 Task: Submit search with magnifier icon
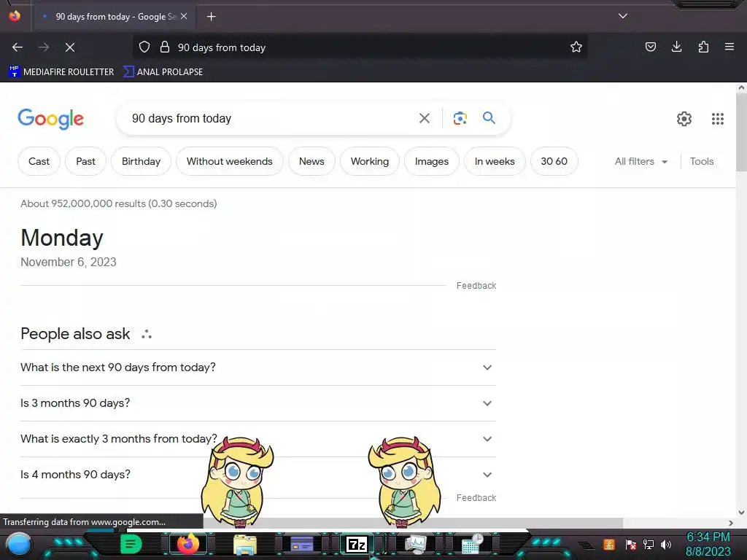pos(489,117)
